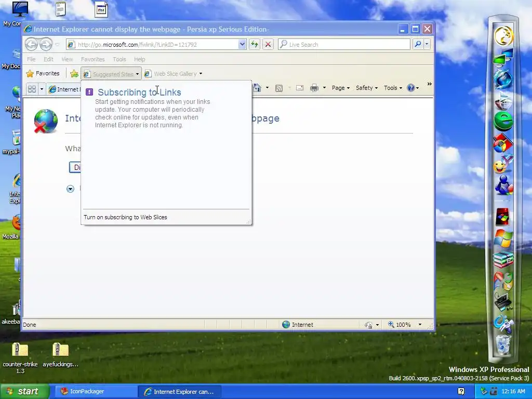Open print options dropdown arrow

[x=324, y=88]
